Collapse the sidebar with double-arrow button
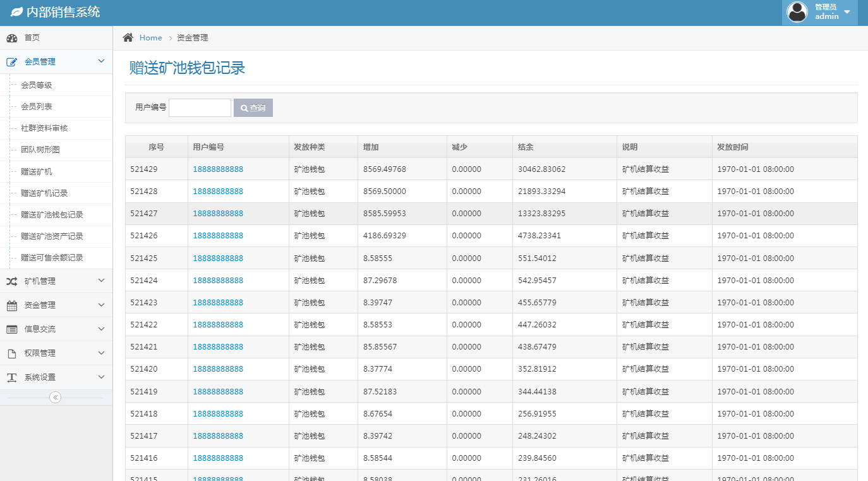Image resolution: width=868 pixels, height=481 pixels. [x=56, y=398]
